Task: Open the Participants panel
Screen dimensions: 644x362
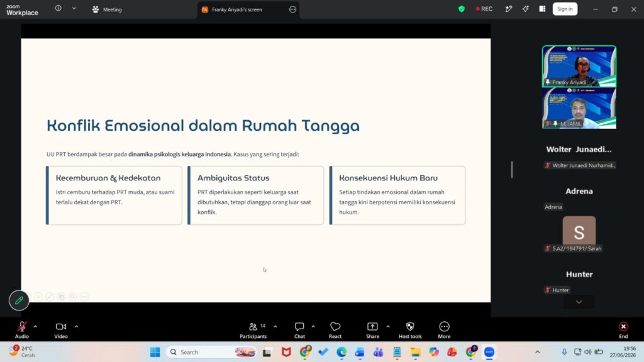Action: (x=253, y=329)
